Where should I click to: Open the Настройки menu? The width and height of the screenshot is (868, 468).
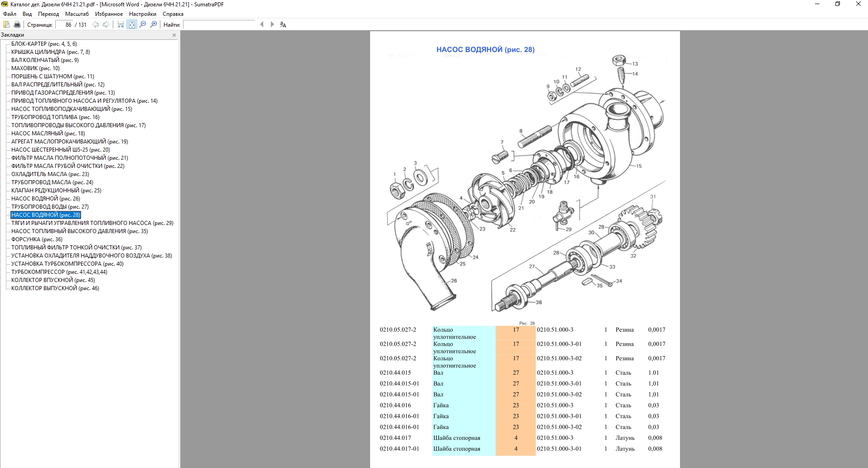pos(142,14)
